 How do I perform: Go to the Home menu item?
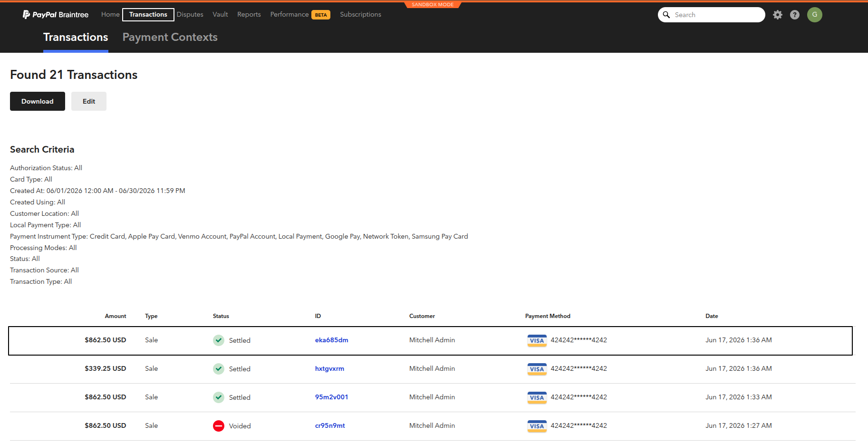110,14
